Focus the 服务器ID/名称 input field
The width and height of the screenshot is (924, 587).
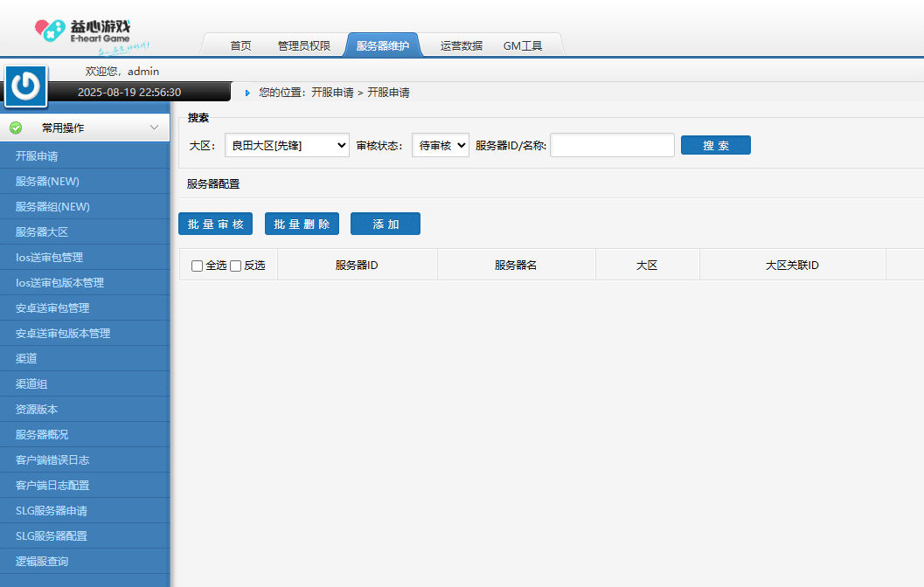(612, 146)
